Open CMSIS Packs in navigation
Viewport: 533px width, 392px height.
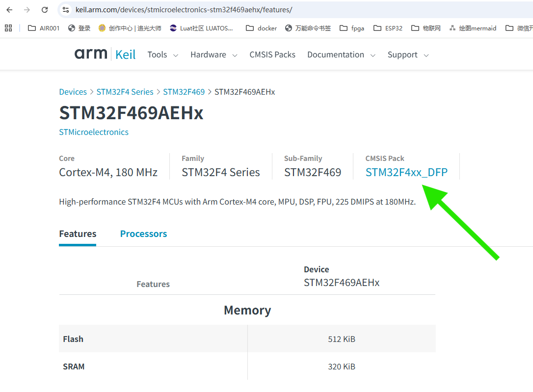tap(272, 54)
